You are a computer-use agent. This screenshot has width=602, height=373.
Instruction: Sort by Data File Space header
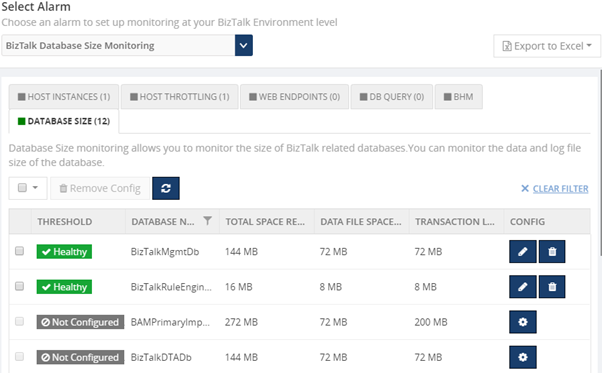click(362, 221)
